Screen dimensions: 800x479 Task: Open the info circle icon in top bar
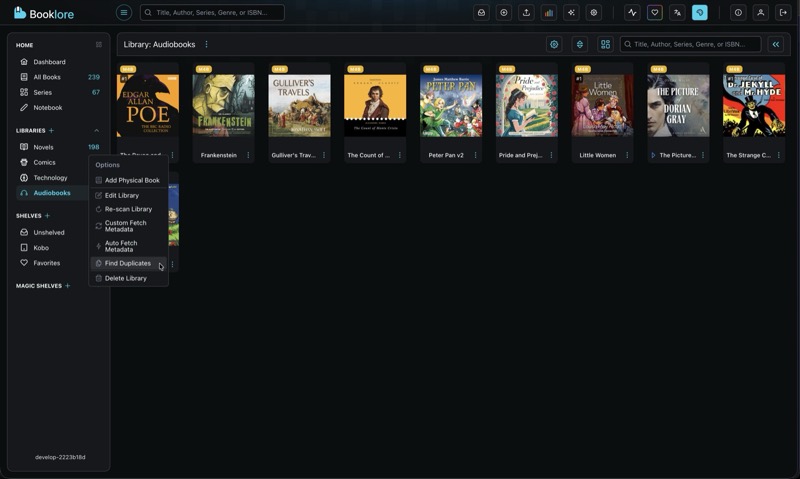tap(738, 13)
